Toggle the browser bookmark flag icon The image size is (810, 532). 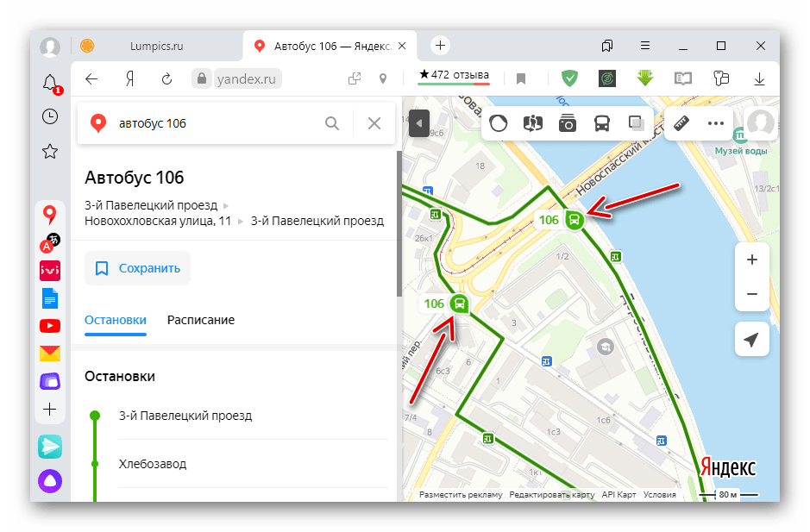click(521, 78)
